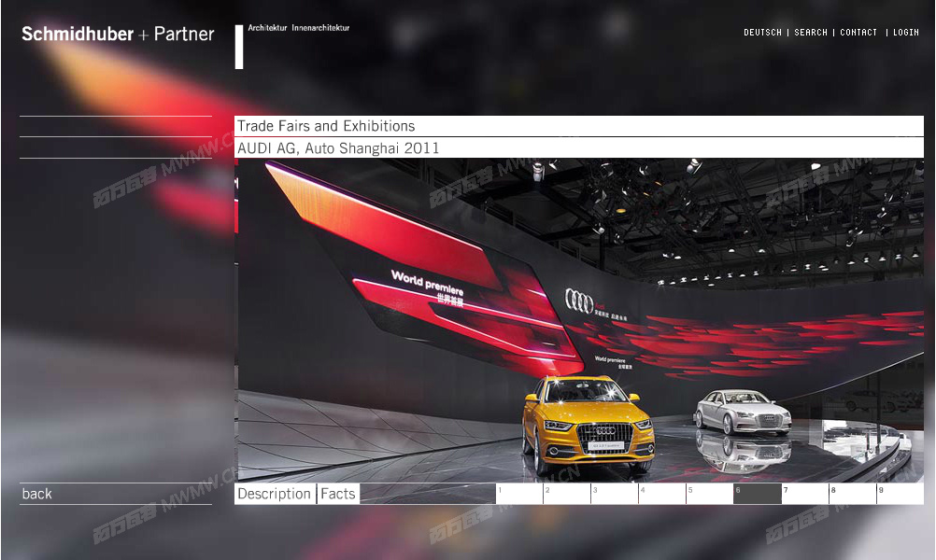Open the LOGIN link
The image size is (936, 560).
[x=905, y=33]
